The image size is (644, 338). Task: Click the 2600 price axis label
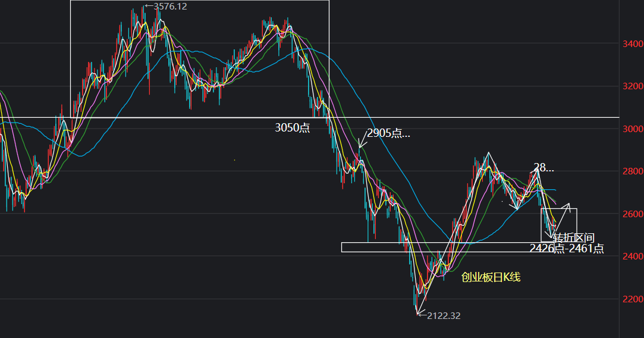point(633,214)
